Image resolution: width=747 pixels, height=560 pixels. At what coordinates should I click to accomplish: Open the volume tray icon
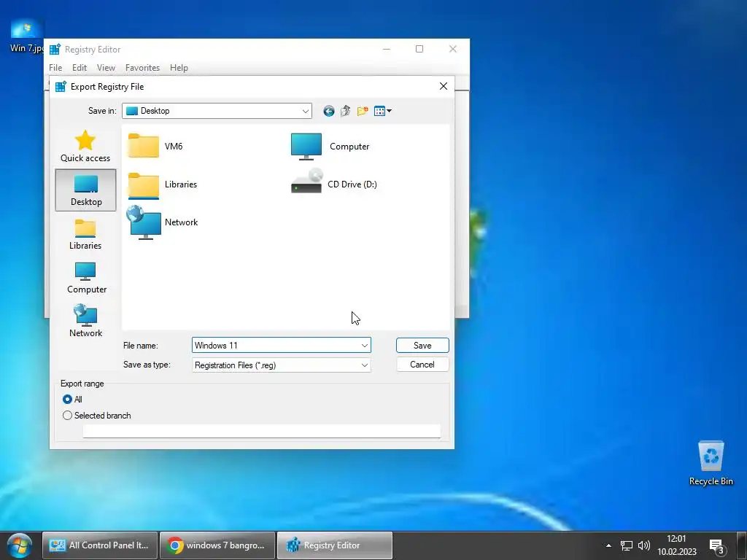(644, 545)
